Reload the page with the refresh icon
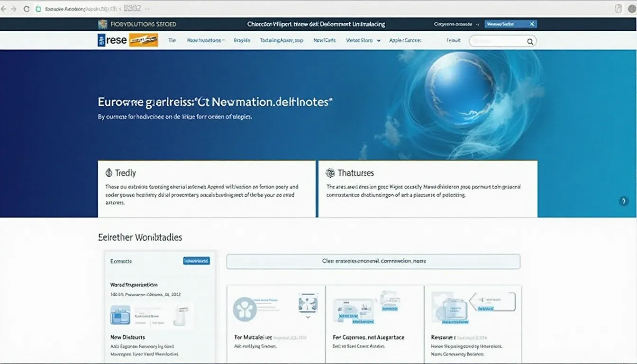Image resolution: width=637 pixels, height=364 pixels. [26, 9]
